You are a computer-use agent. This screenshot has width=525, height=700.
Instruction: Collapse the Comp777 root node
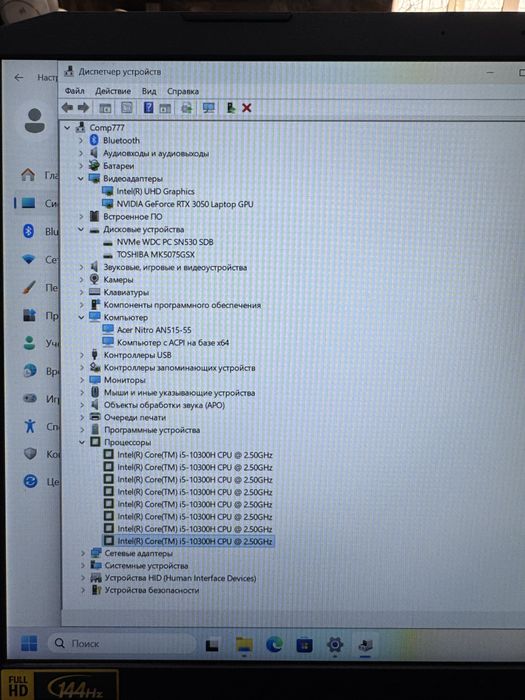click(67, 128)
